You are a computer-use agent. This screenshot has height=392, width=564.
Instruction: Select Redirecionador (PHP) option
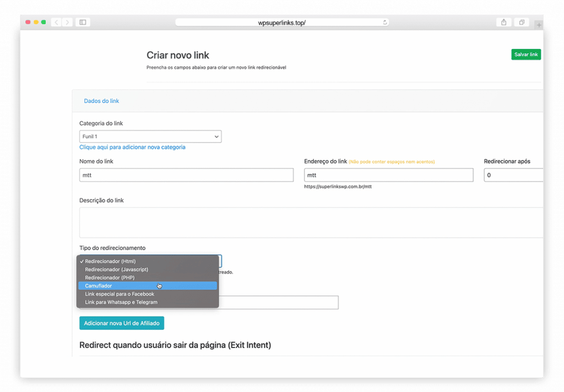[x=147, y=277]
